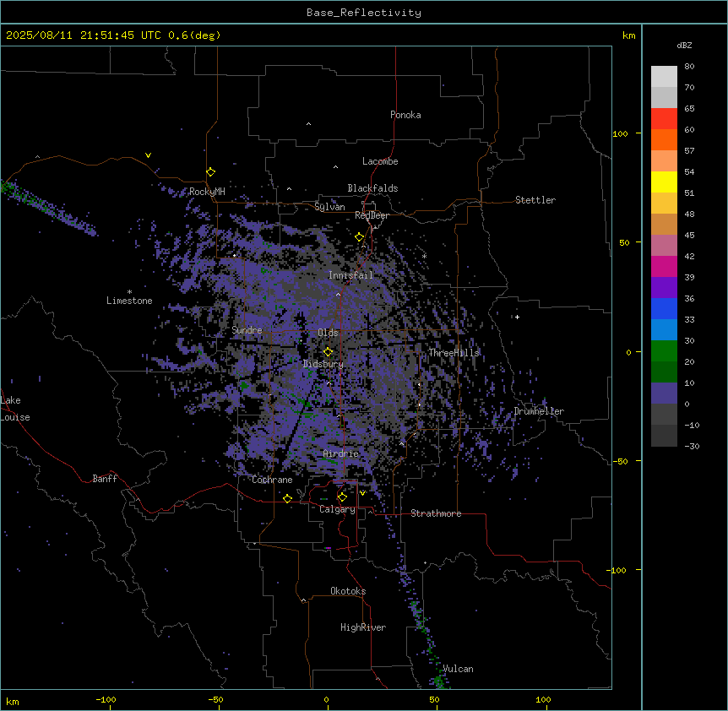728x711 pixels.
Task: Click the Base_Reflectivity title text
Action: click(x=364, y=13)
